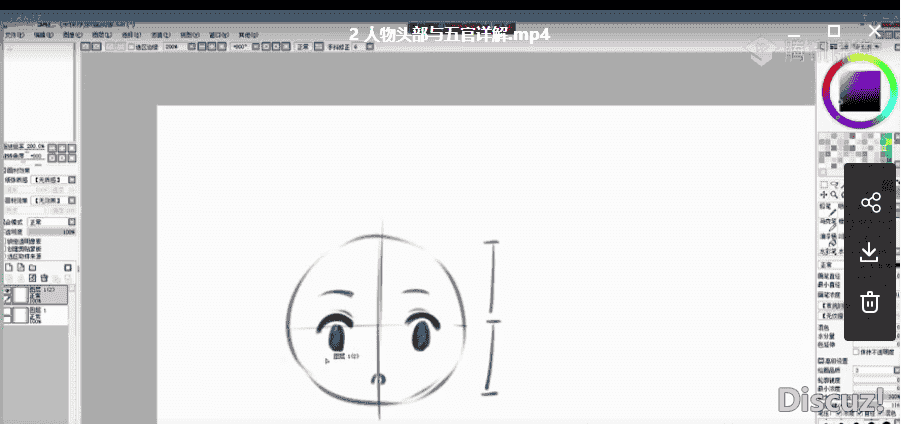The height and width of the screenshot is (424, 901).
Task: Toggle the visibility box of layer 图层1
Action: tap(7, 311)
